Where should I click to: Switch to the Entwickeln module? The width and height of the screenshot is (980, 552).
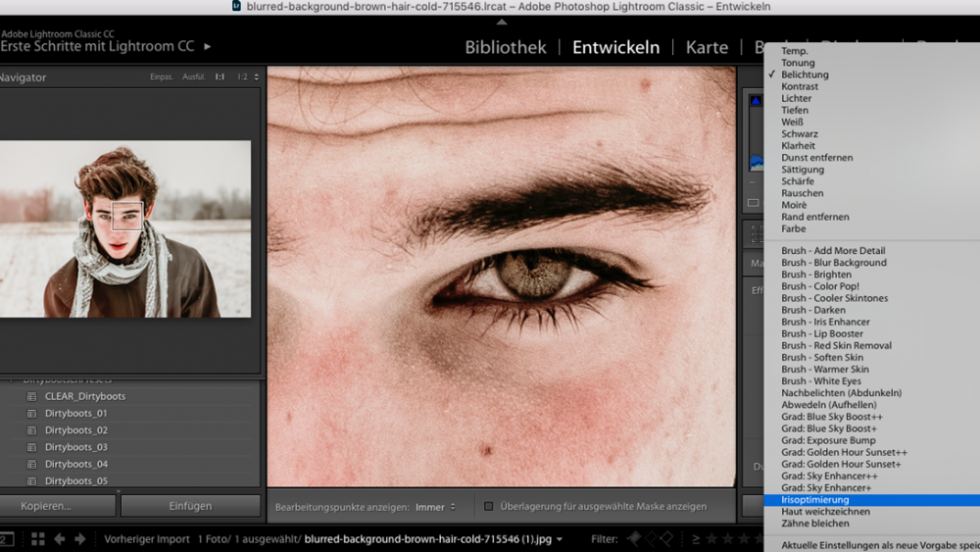[x=615, y=47]
